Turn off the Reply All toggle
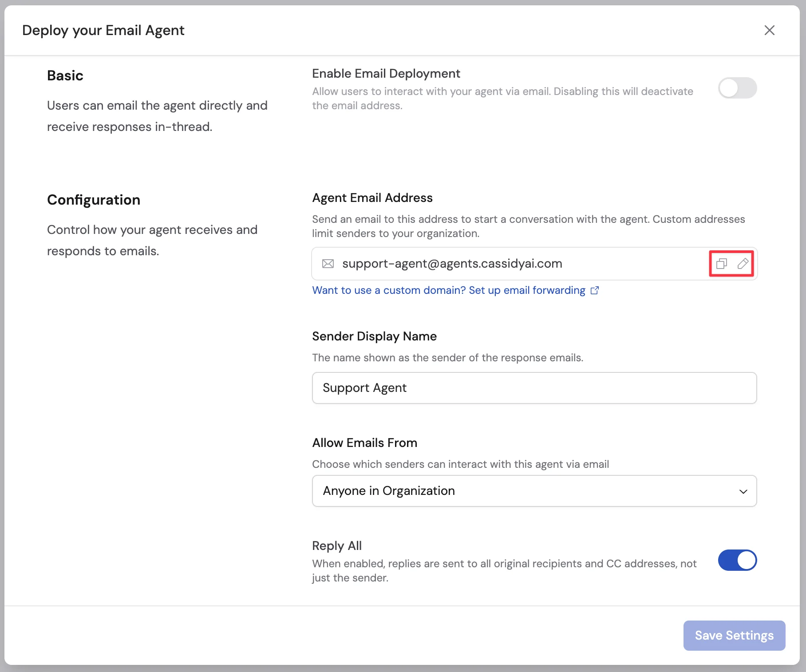806x672 pixels. click(737, 560)
